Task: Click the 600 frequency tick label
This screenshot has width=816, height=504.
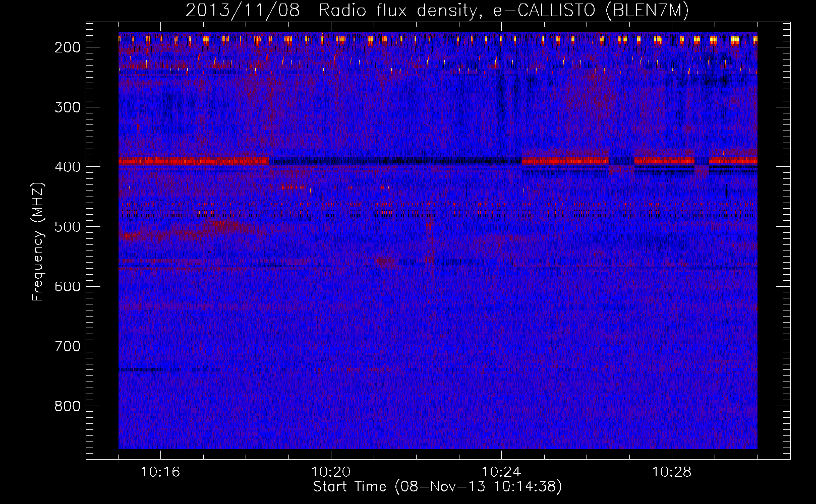Action: [67, 286]
